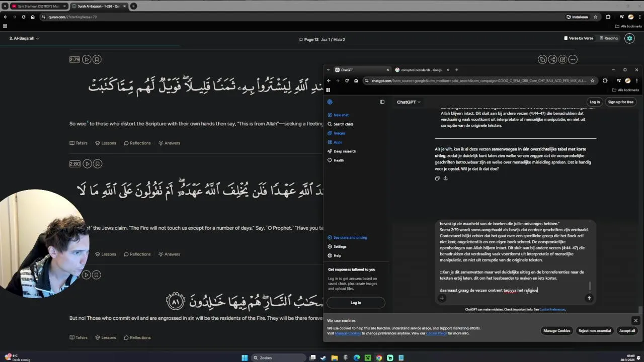Viewport: 644px width, 362px height.
Task: Open Reflections for verse 2:80
Action: point(137,254)
